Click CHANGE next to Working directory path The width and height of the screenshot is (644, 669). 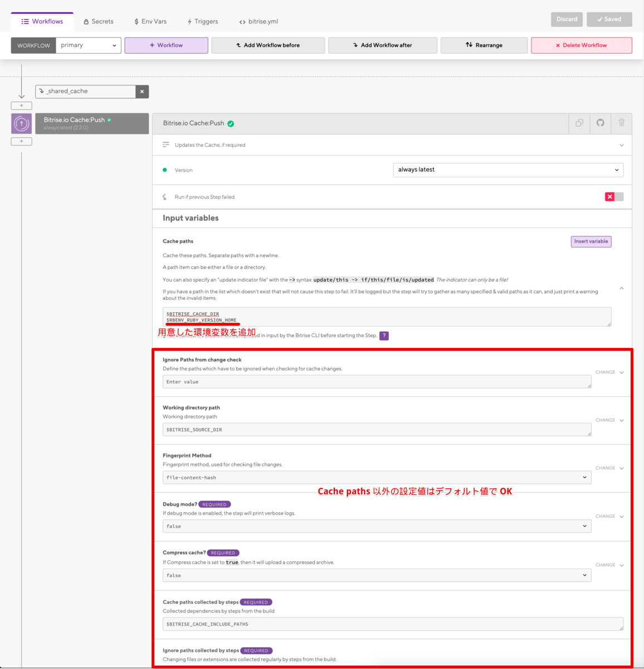click(x=609, y=420)
